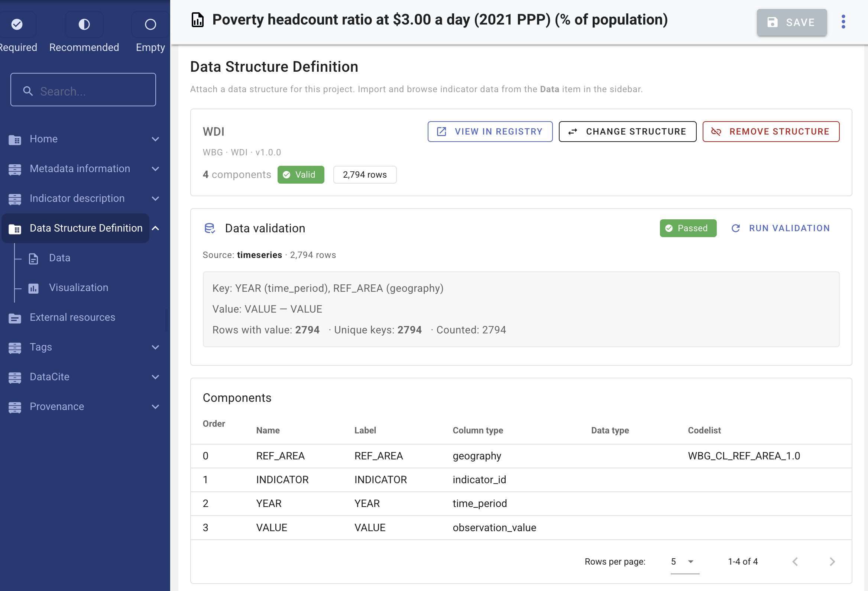Viewport: 868px width, 591px height.
Task: Click the 2,794 rows chip
Action: click(x=365, y=174)
